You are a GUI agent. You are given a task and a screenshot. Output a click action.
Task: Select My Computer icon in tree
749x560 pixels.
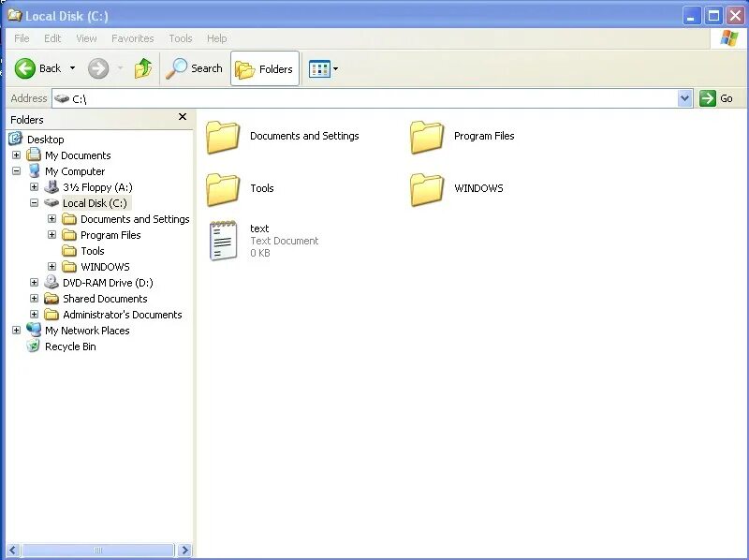click(34, 170)
